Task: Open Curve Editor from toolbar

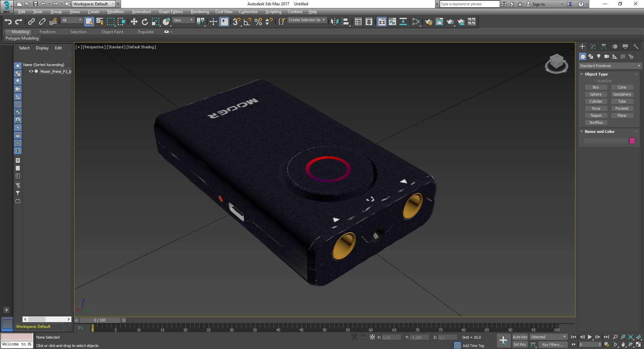Action: (392, 22)
